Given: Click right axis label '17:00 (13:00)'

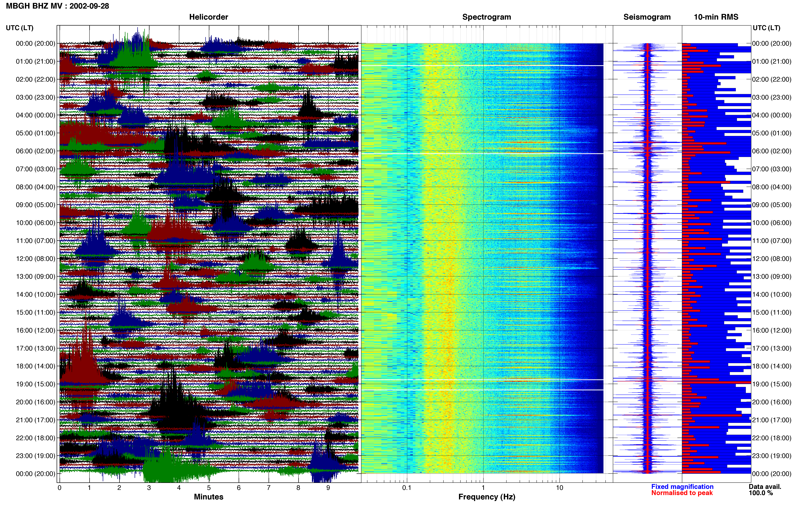Looking at the screenshot, I should click(772, 348).
